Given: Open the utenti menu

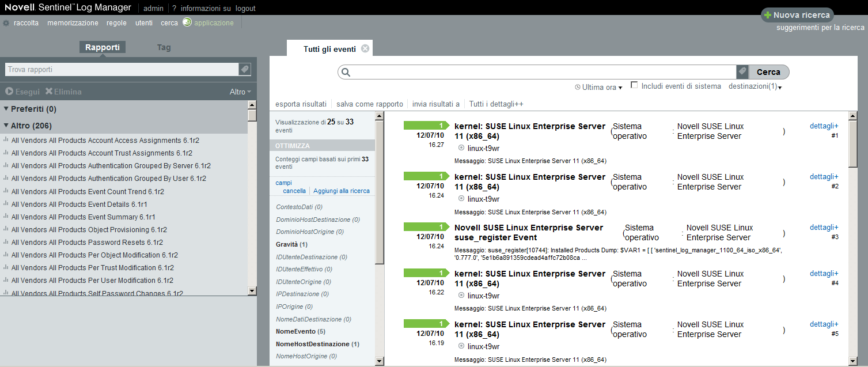Looking at the screenshot, I should [x=144, y=23].
